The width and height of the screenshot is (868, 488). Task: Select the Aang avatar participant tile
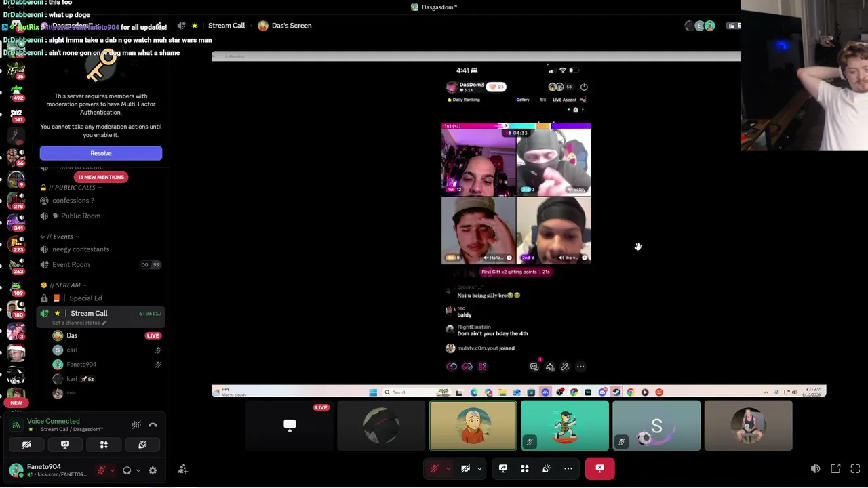click(x=473, y=426)
